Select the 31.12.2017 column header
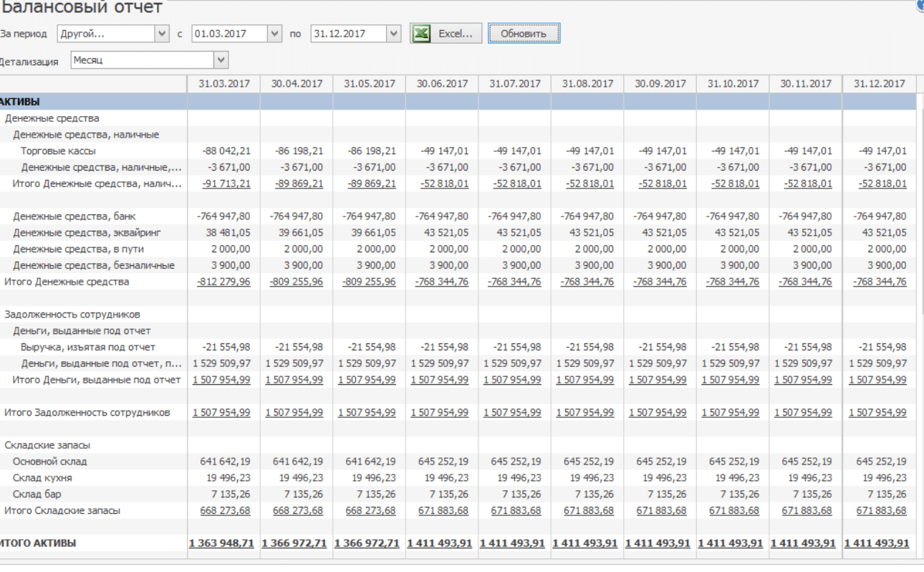The height and width of the screenshot is (572, 924). click(879, 84)
